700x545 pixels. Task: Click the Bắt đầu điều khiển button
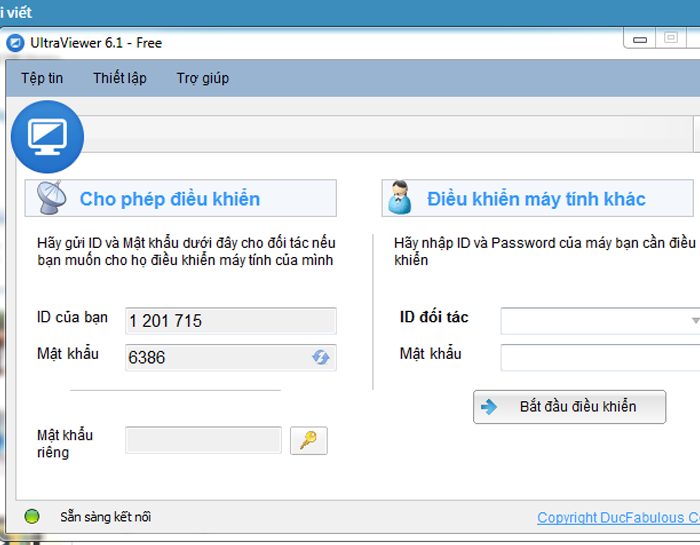pos(569,407)
